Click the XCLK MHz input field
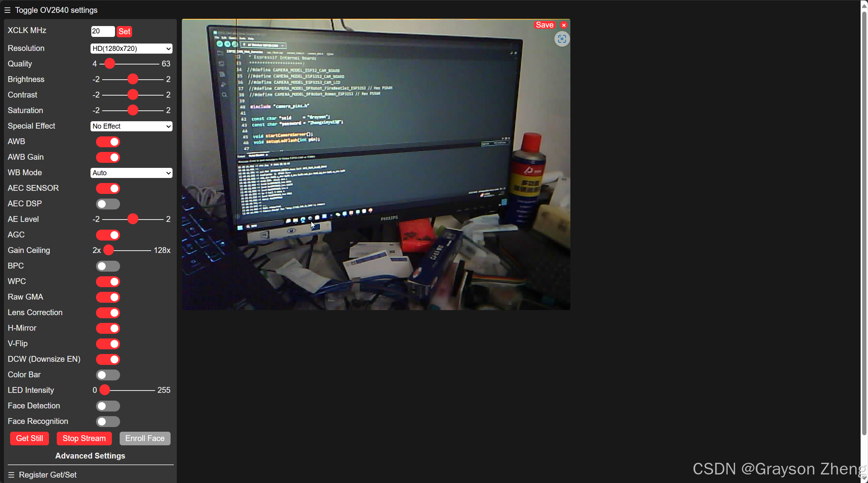868x483 pixels. 103,31
